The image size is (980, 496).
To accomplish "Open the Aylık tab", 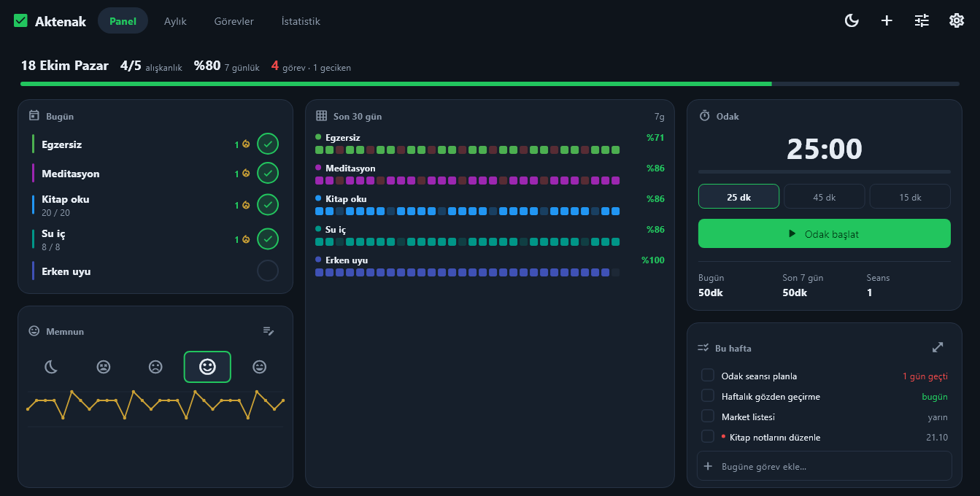I will [175, 21].
